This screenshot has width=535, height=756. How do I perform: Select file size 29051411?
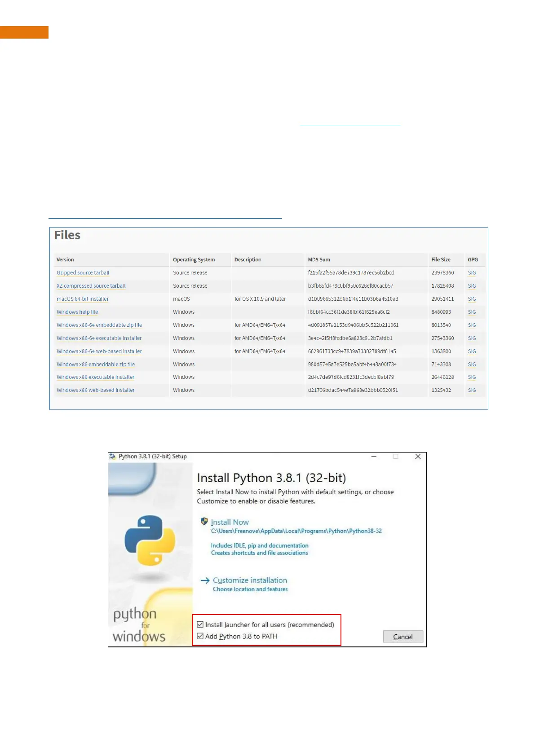(x=442, y=299)
